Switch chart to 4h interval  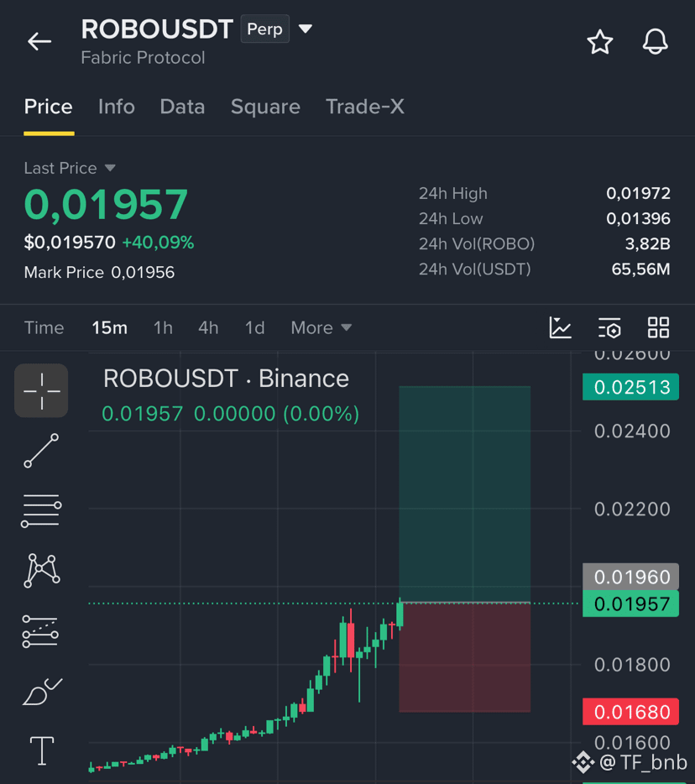tap(208, 328)
